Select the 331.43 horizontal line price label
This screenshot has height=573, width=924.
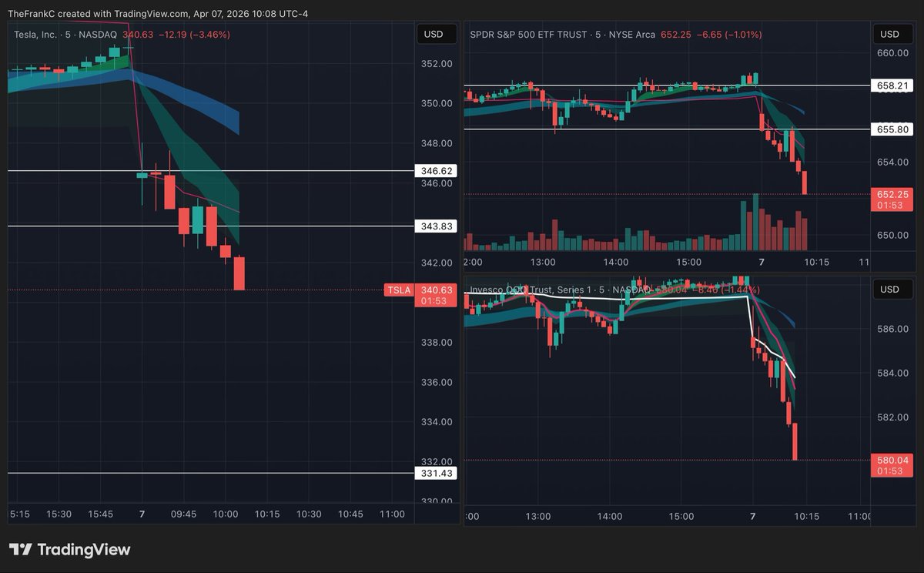(436, 473)
